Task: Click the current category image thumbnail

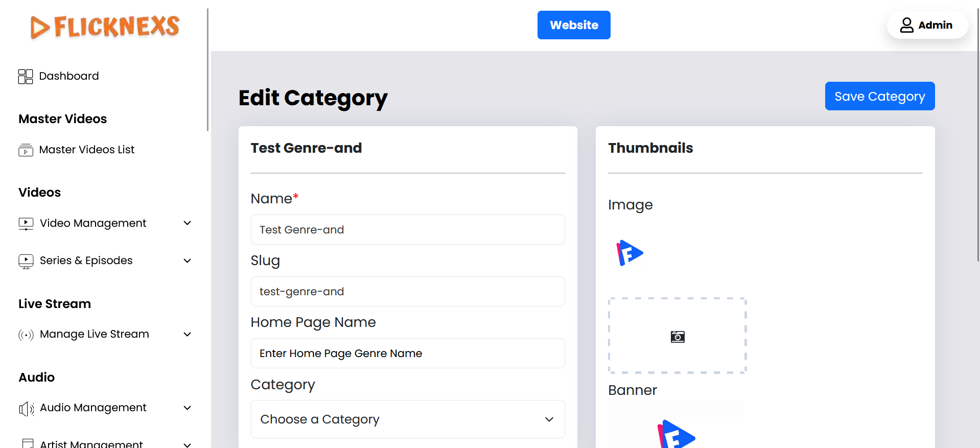Action: [x=630, y=253]
